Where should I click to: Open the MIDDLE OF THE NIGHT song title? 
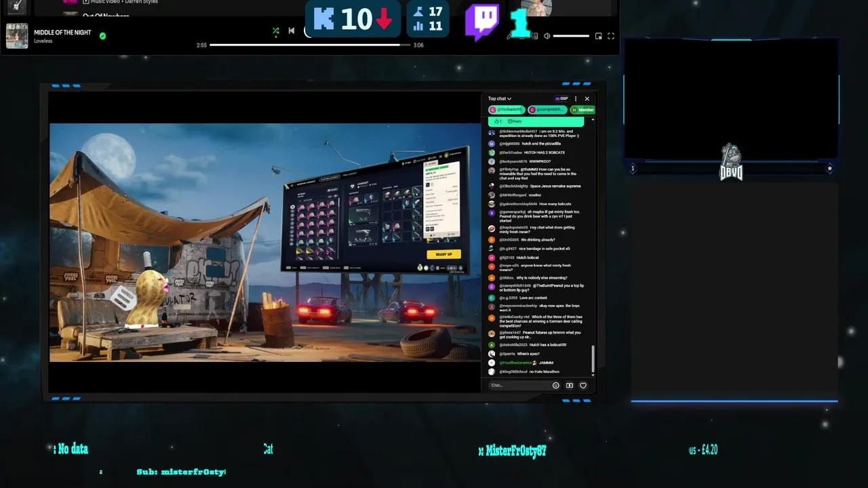click(x=62, y=33)
